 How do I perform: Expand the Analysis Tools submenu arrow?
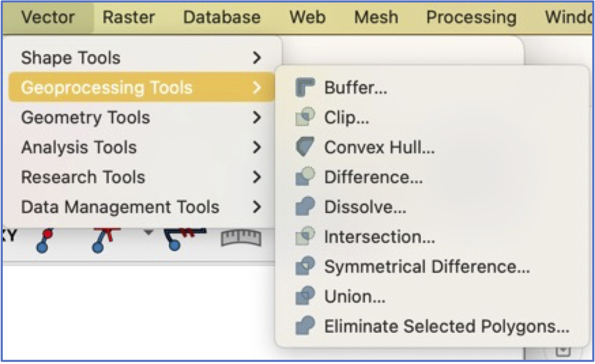[x=257, y=147]
